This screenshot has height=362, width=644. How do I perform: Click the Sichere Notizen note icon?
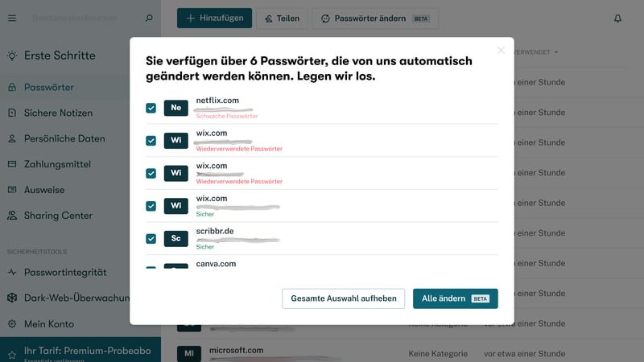tap(12, 113)
